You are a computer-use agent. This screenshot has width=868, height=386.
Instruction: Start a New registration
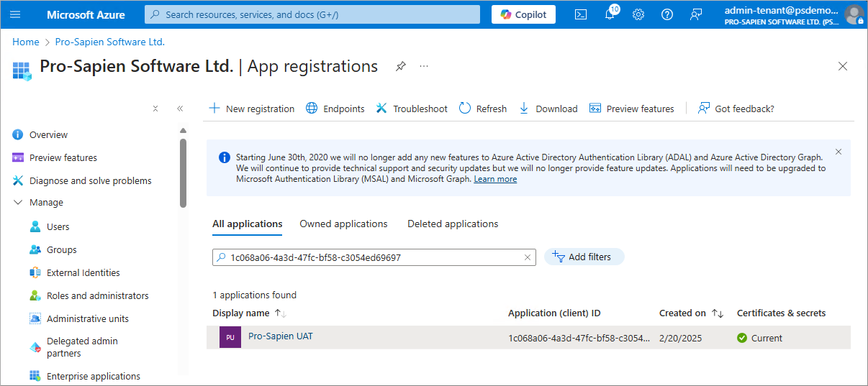click(251, 109)
